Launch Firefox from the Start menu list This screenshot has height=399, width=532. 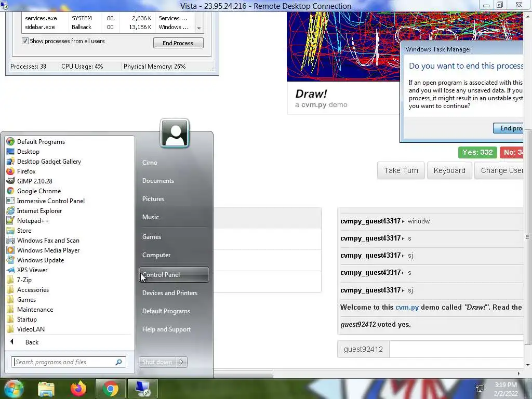point(10,171)
